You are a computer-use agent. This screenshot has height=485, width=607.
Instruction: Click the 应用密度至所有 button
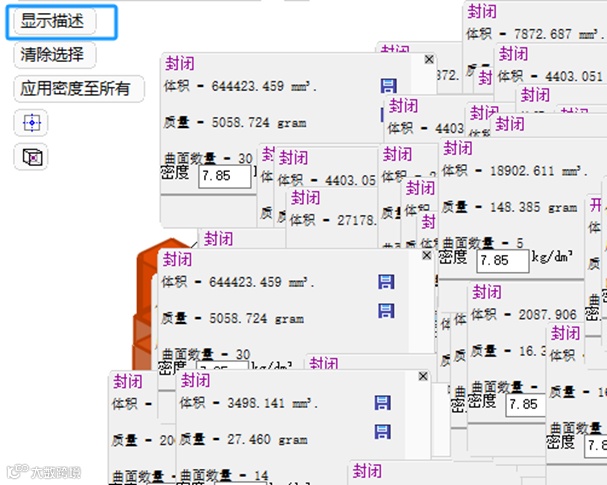tap(79, 89)
